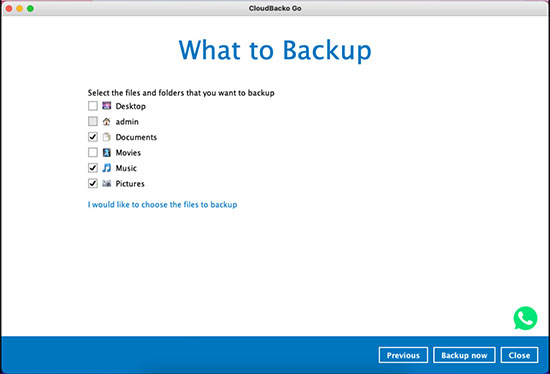Click the Music label text
This screenshot has height=374, width=550.
click(x=126, y=168)
